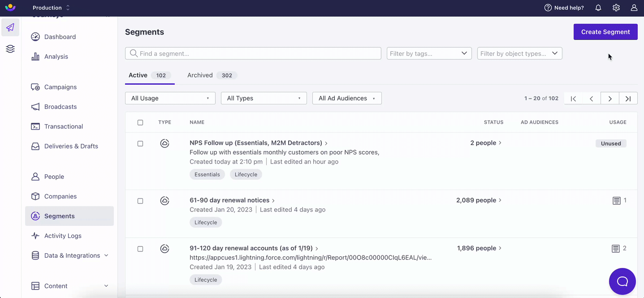This screenshot has width=644, height=298.
Task: Click usage list icon for 91-120 day renewal
Action: 616,249
